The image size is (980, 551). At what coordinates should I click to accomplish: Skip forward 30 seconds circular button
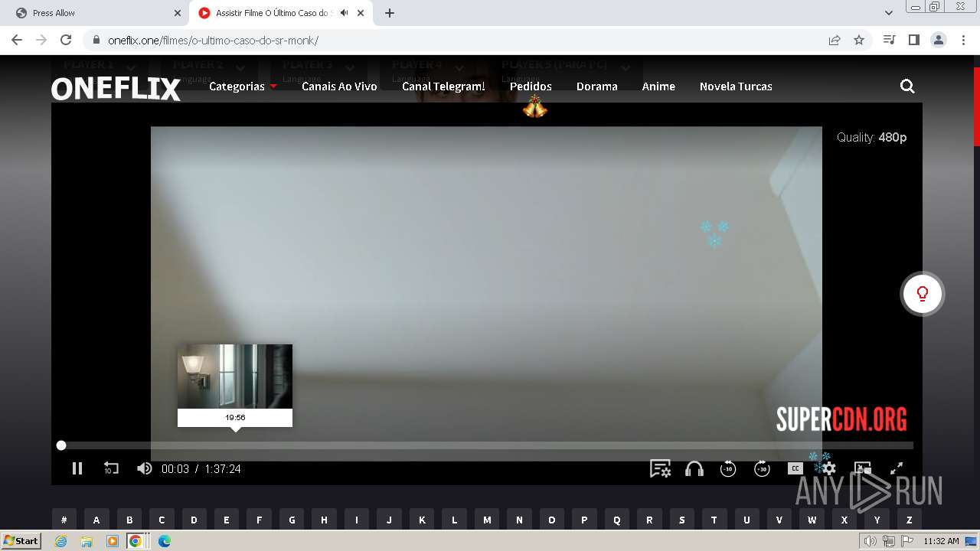click(x=762, y=468)
